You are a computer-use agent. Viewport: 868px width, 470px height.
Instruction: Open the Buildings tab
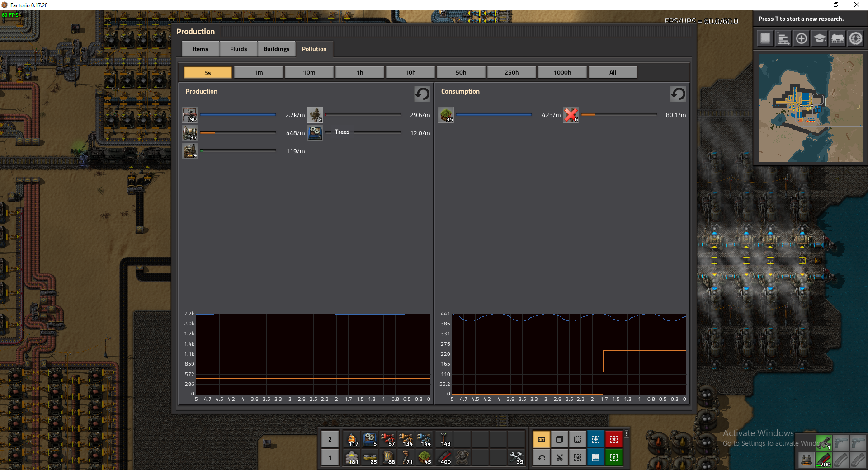click(276, 49)
